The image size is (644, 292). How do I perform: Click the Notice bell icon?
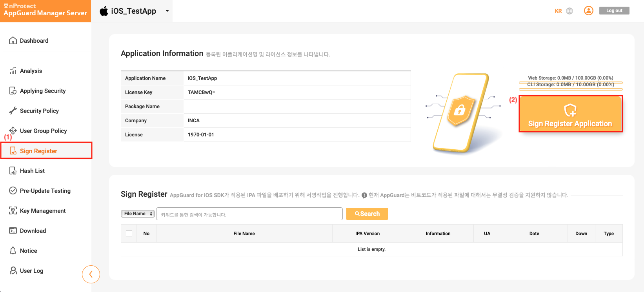pyautogui.click(x=13, y=250)
